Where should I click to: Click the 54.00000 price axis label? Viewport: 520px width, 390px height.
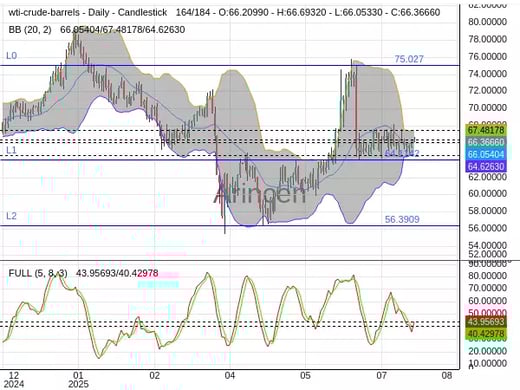point(487,245)
